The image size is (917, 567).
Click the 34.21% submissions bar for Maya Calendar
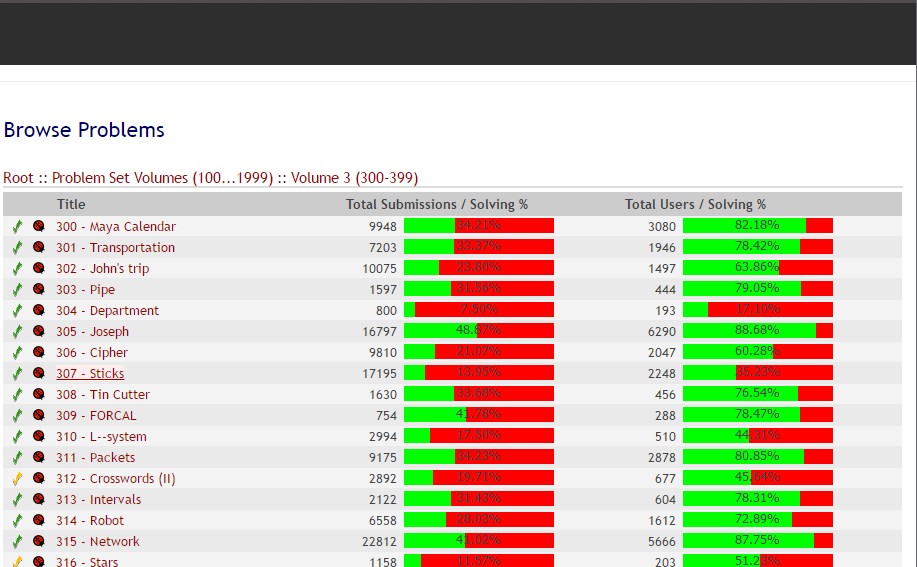(x=479, y=226)
